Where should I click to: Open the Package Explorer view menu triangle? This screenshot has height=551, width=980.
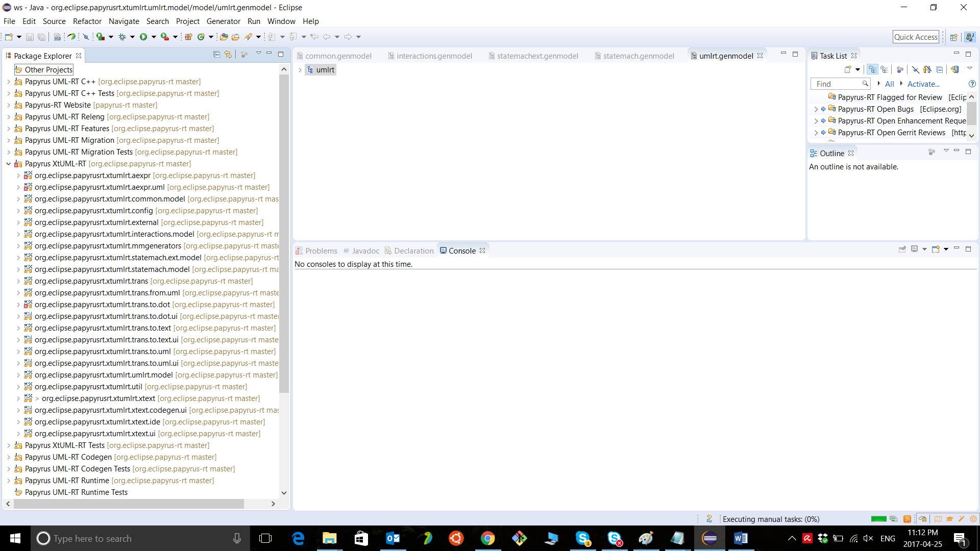tap(258, 54)
